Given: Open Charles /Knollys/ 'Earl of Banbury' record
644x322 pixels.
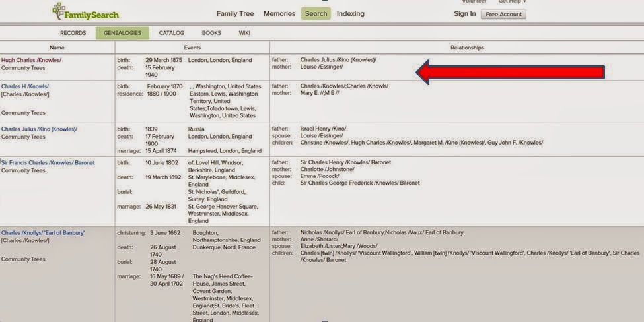Looking at the screenshot, I should (43, 233).
